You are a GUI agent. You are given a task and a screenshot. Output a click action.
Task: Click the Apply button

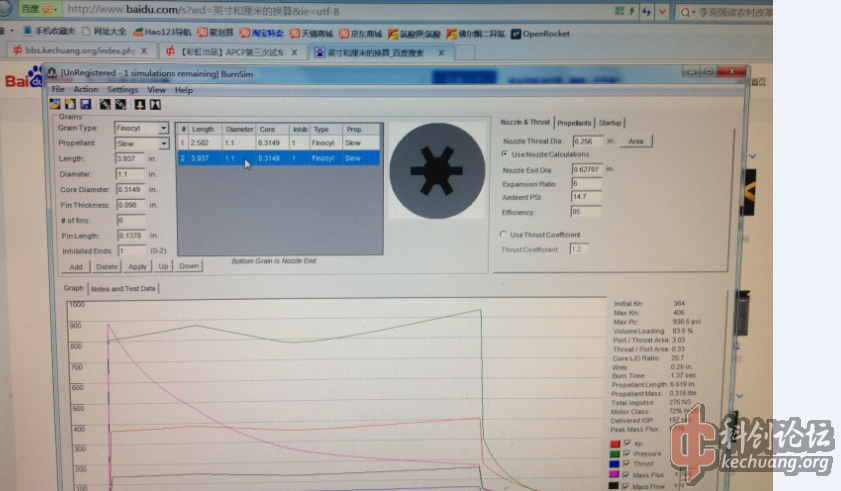tap(137, 267)
